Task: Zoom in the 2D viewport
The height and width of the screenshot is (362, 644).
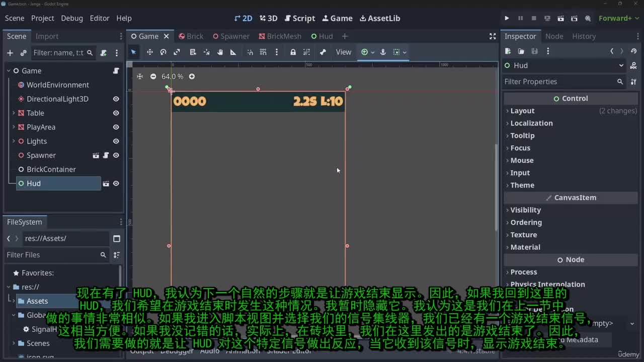Action: point(192,76)
